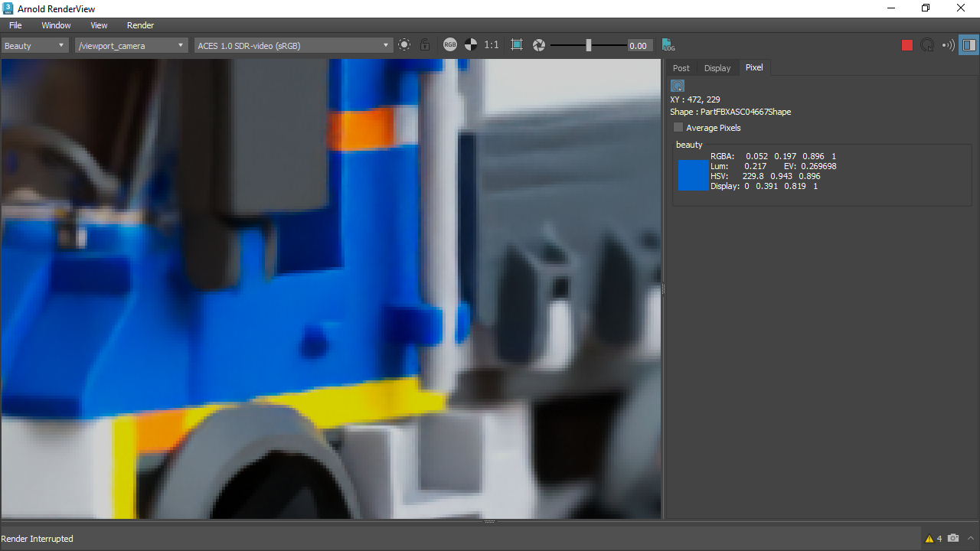Screen dimensions: 980x551
Task: Toggle the RGB channel display button
Action: (x=450, y=45)
